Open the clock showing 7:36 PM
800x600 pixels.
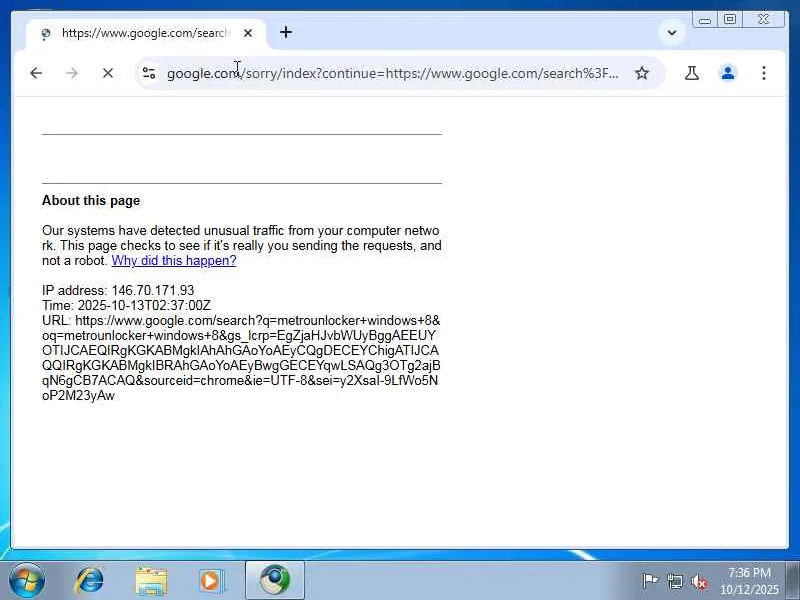click(749, 581)
